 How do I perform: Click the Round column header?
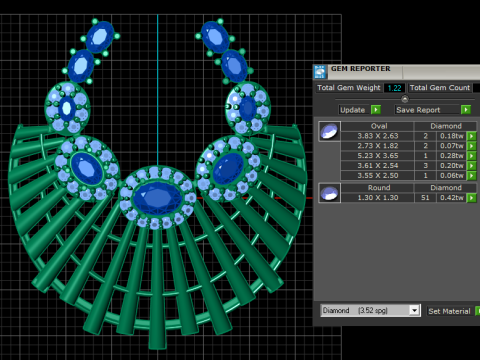point(379,188)
